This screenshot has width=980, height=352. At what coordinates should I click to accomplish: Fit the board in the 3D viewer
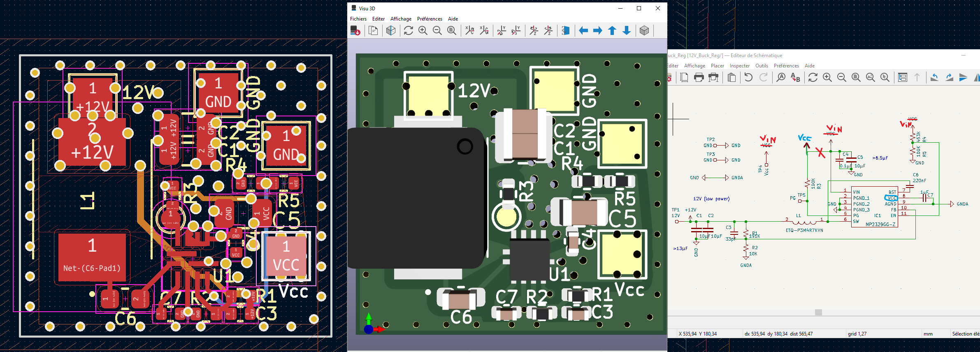(451, 30)
